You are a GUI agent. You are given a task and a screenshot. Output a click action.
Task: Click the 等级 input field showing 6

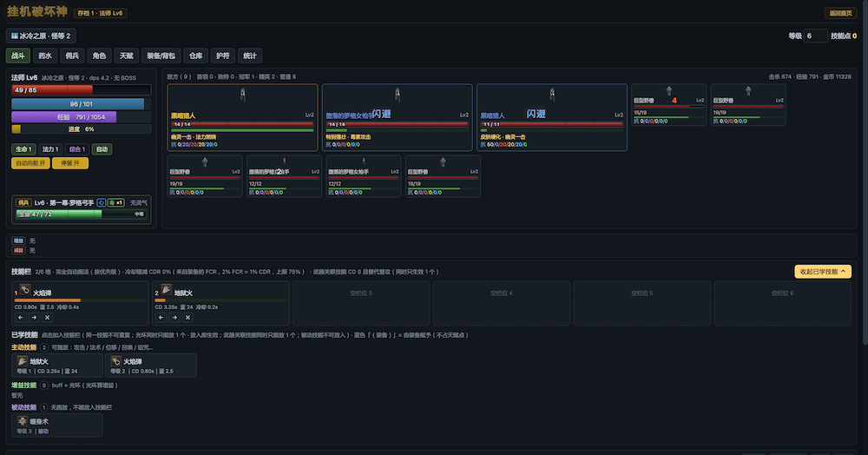pyautogui.click(x=815, y=36)
